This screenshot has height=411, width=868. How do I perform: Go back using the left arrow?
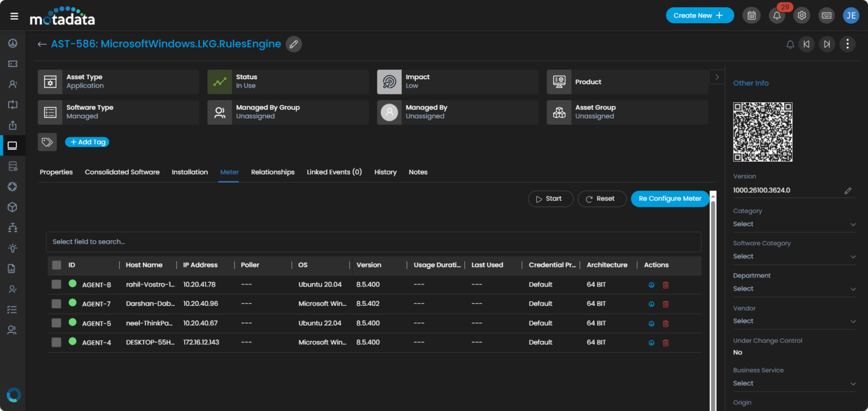[42, 44]
